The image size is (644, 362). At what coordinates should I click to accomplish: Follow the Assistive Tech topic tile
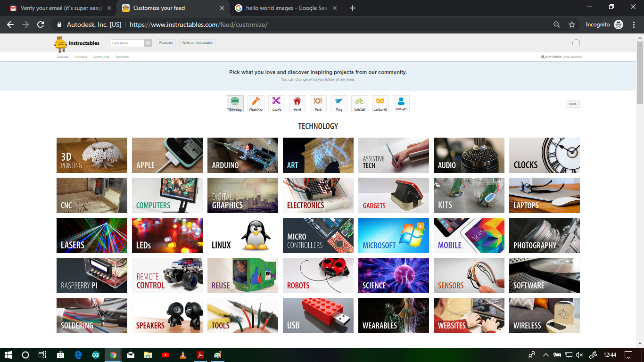tap(394, 155)
